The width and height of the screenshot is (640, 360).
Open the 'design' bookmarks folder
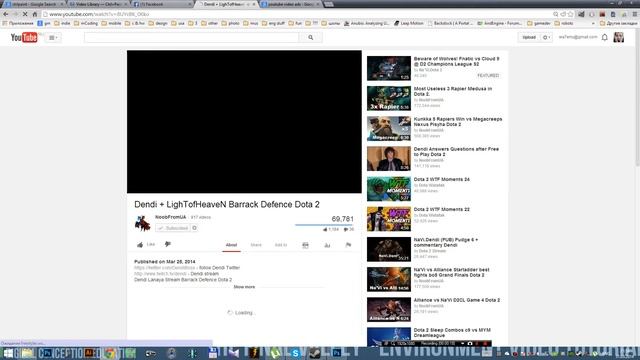(158, 23)
